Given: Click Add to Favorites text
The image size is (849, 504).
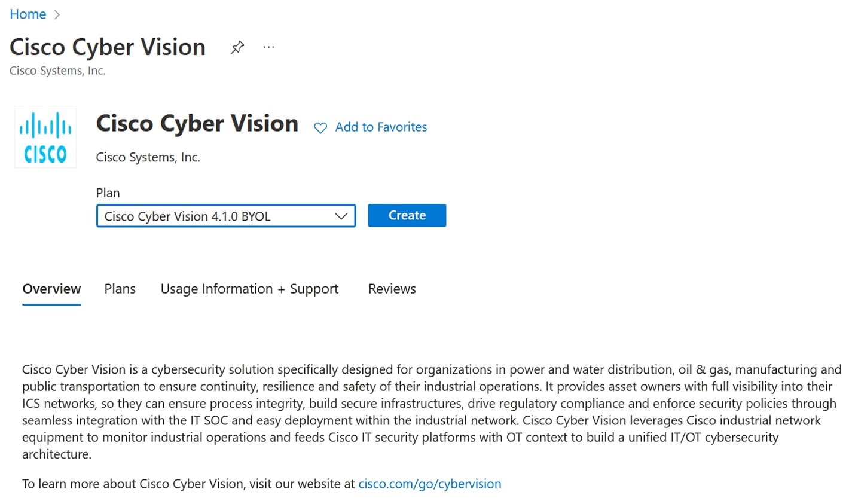Looking at the screenshot, I should coord(381,127).
